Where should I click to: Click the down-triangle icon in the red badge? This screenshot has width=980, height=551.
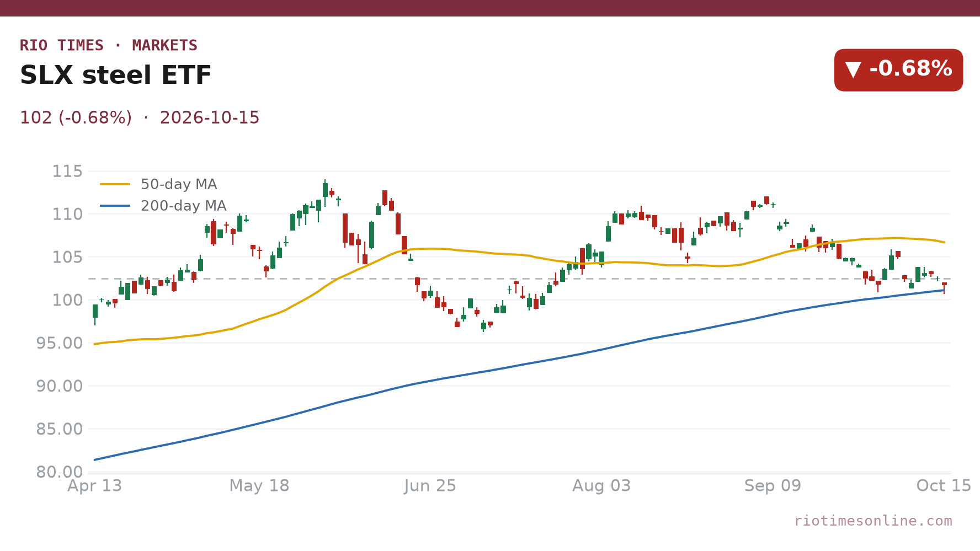pyautogui.click(x=853, y=69)
